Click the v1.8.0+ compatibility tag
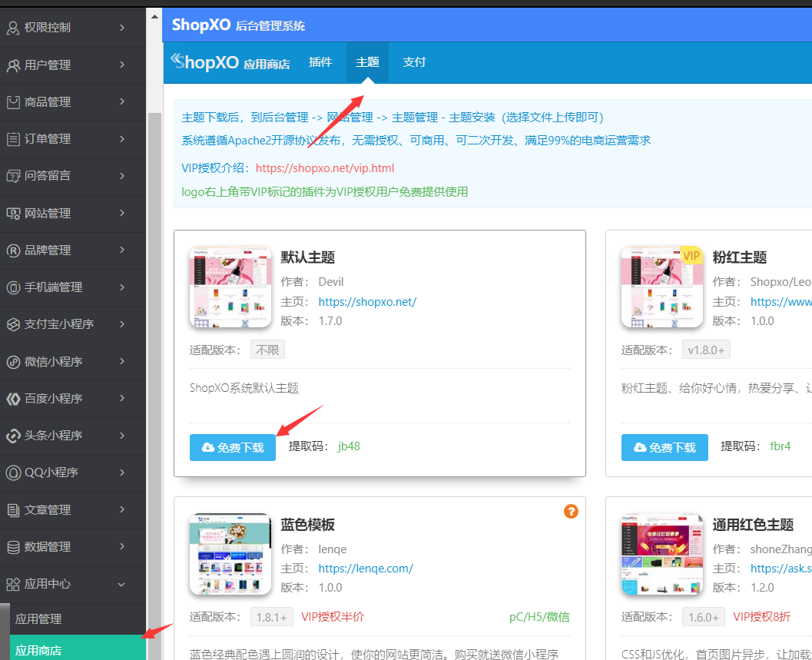812x660 pixels. 706,350
